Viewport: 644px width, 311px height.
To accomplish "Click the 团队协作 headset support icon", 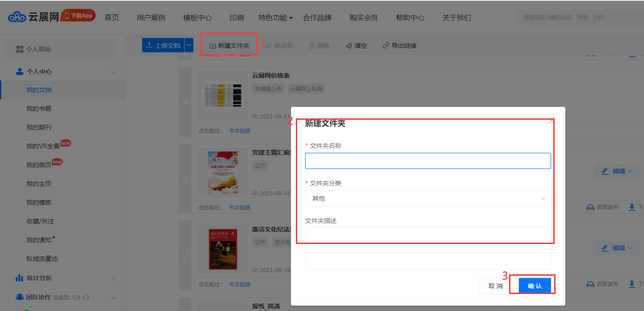I will click(x=86, y=297).
